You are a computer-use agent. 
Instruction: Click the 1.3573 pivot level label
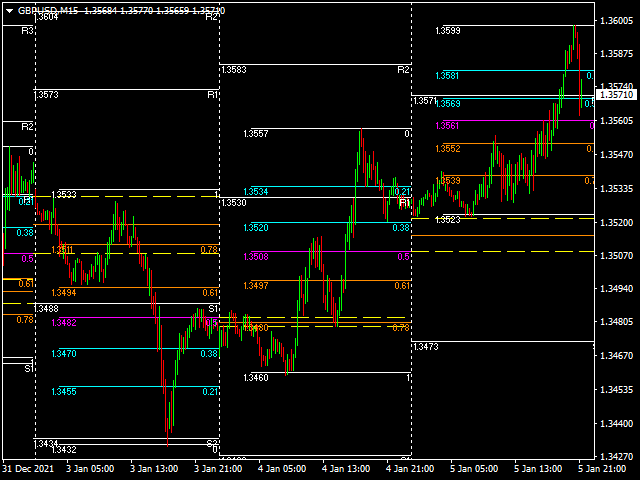[x=47, y=95]
